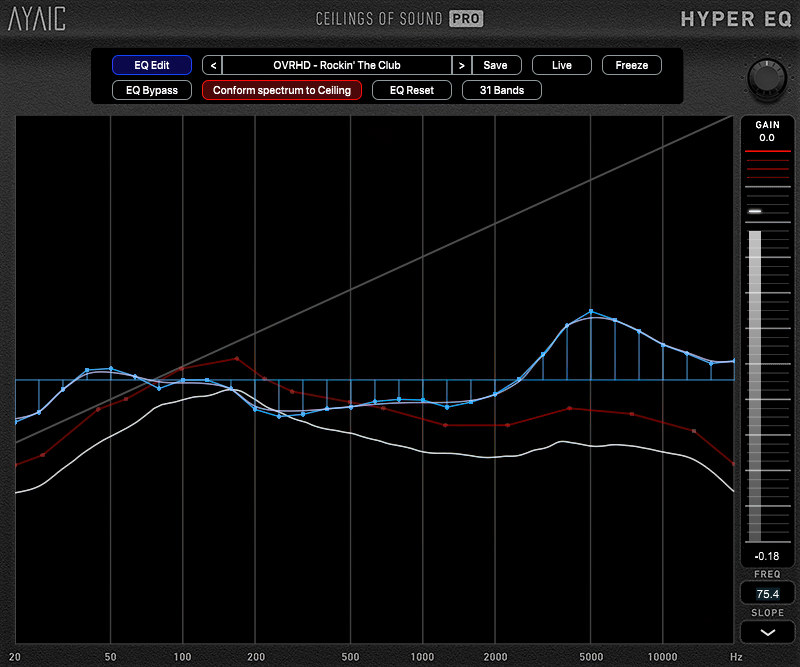Toggle Live analysis mode
This screenshot has height=667, width=800.
pyautogui.click(x=561, y=65)
